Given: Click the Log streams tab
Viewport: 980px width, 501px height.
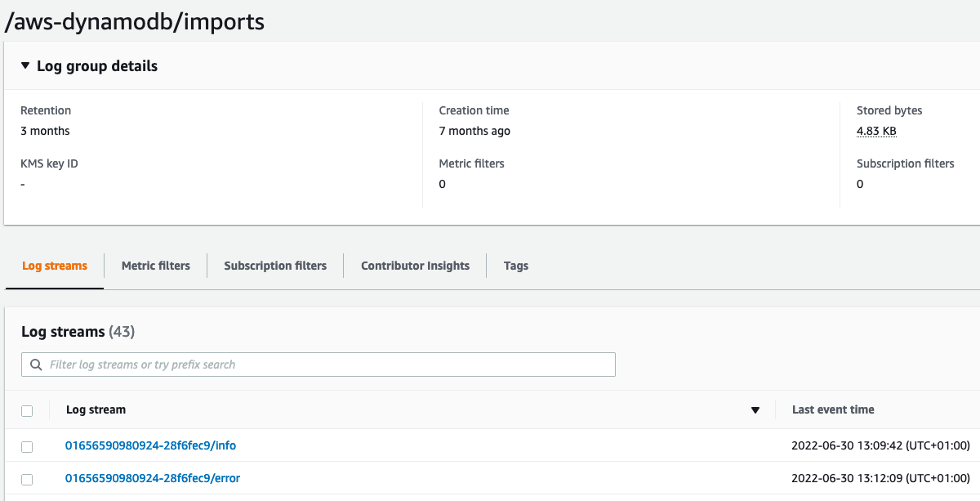Looking at the screenshot, I should pos(55,266).
